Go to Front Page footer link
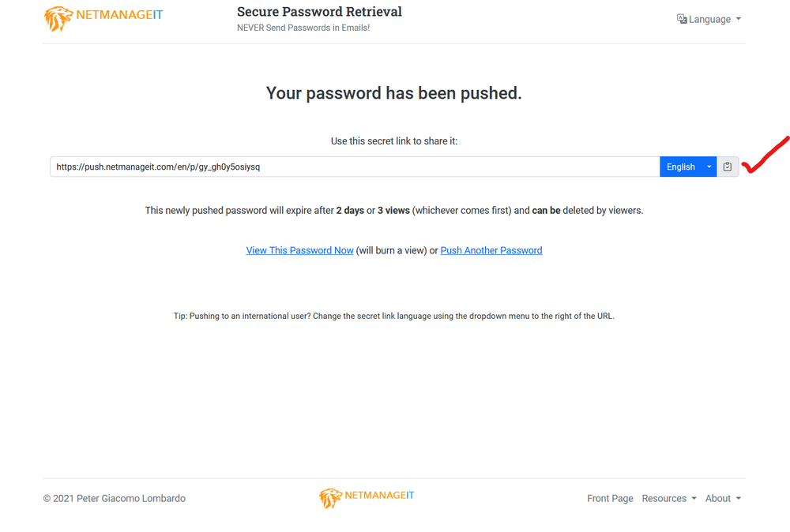Image resolution: width=790 pixels, height=532 pixels. [610, 498]
